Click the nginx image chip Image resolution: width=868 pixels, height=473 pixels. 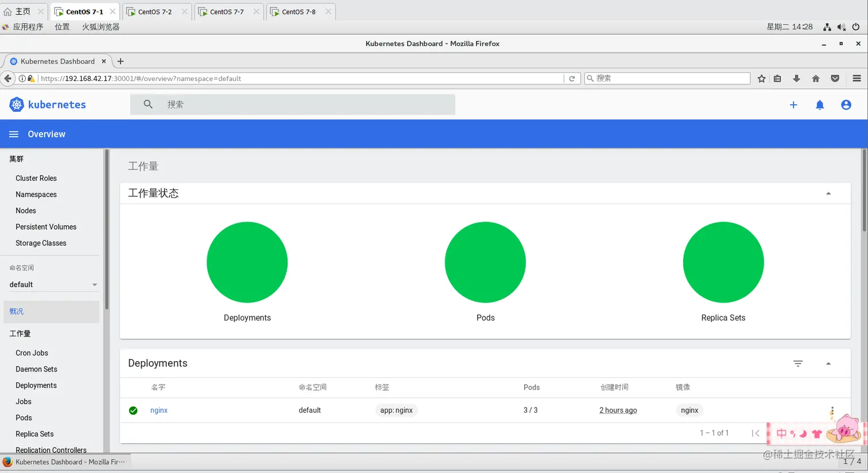click(689, 410)
